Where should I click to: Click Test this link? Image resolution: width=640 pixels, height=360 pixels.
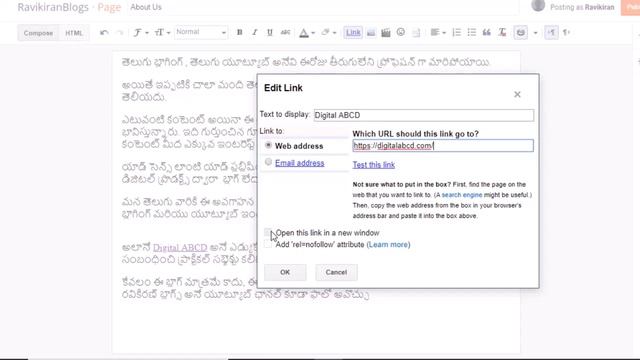coord(373,165)
